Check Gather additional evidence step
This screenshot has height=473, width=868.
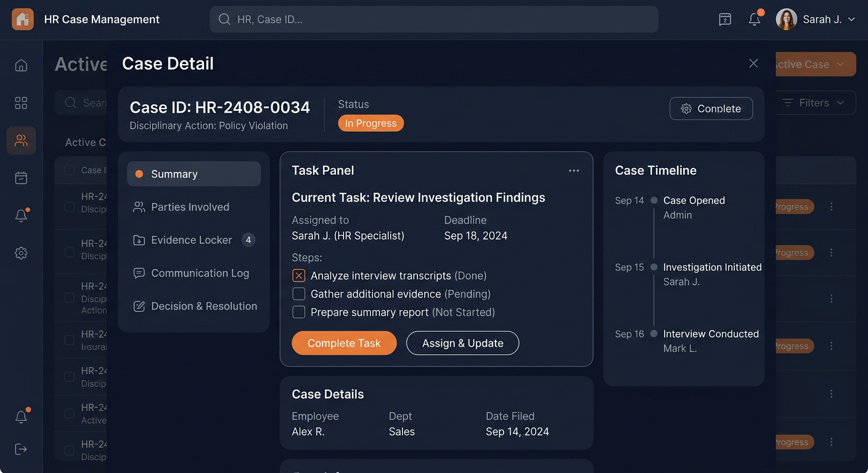tap(298, 294)
